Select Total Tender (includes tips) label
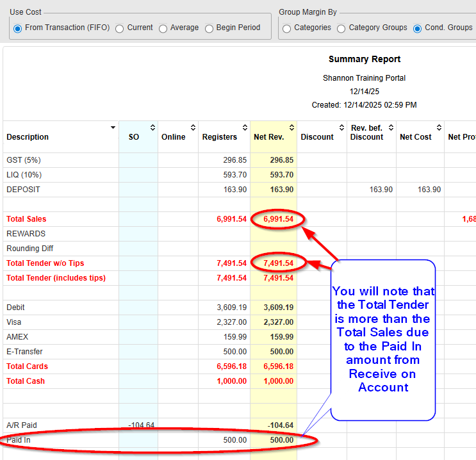476x460 pixels. tap(56, 278)
